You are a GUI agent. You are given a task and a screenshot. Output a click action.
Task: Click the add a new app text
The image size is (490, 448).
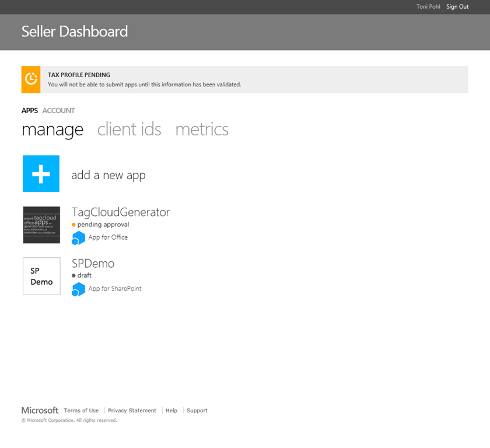(x=108, y=175)
